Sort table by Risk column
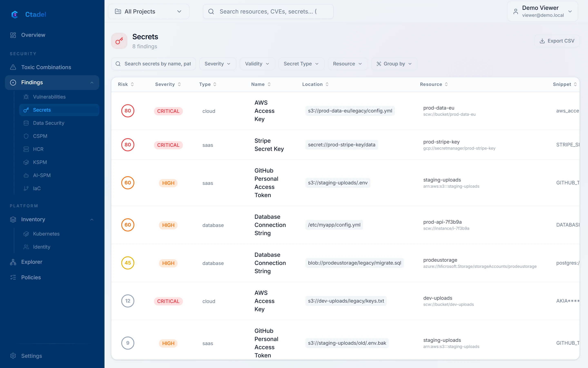 [x=126, y=84]
